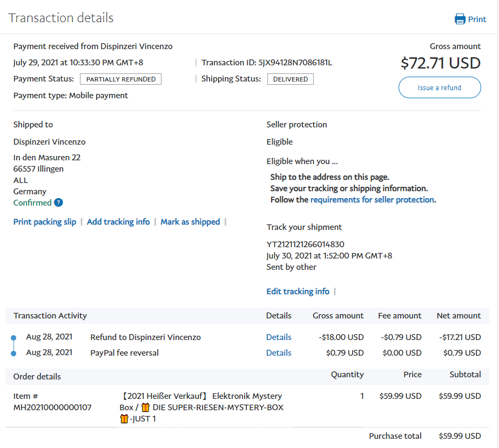Open Details for Refund to Dispinzeri Vincenzo

(279, 337)
